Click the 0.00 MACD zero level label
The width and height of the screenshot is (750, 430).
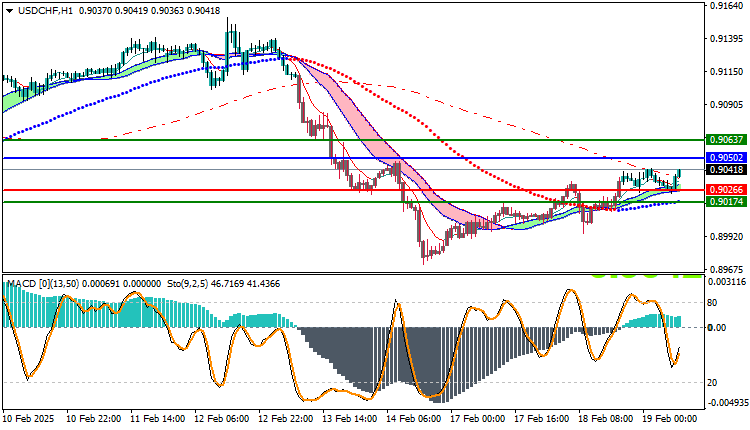(x=717, y=328)
